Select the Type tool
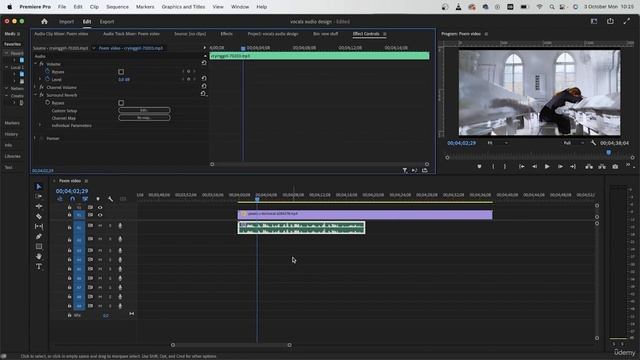640x360 pixels. [39, 267]
